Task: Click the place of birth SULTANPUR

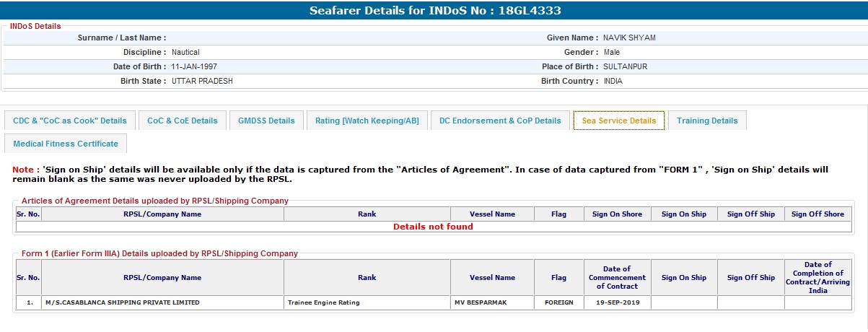Action: (x=626, y=66)
